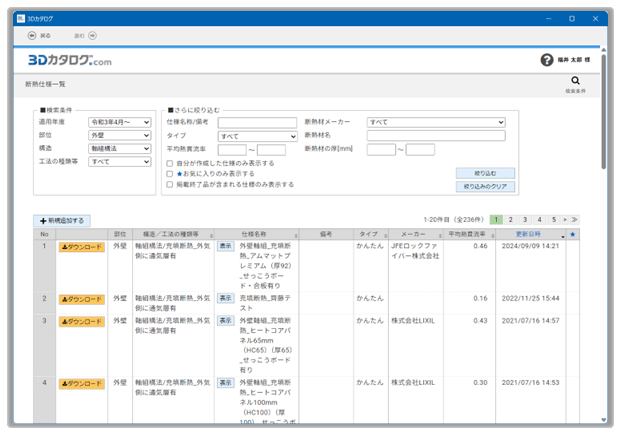Click ダウンロード for row 3
This screenshot has width=621, height=435.
pyautogui.click(x=82, y=321)
